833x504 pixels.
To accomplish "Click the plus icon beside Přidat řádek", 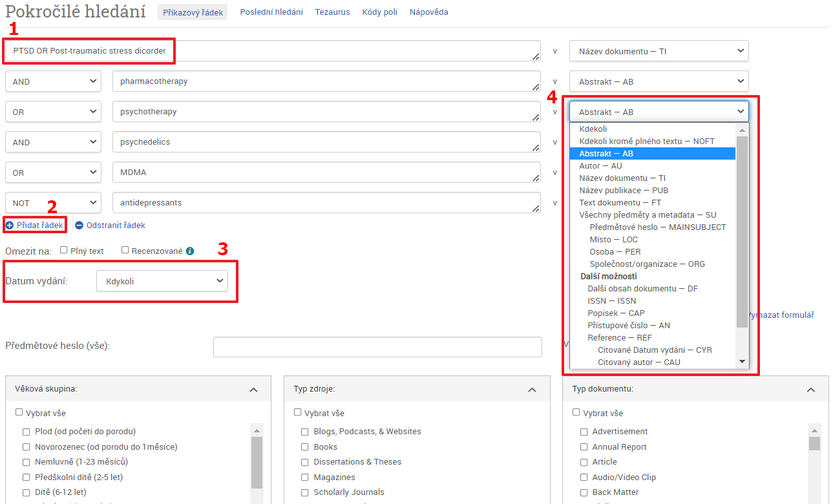I will [10, 226].
